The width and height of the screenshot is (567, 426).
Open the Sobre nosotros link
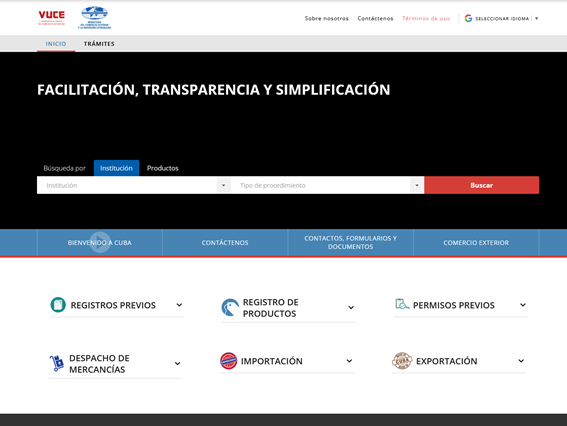tap(327, 18)
